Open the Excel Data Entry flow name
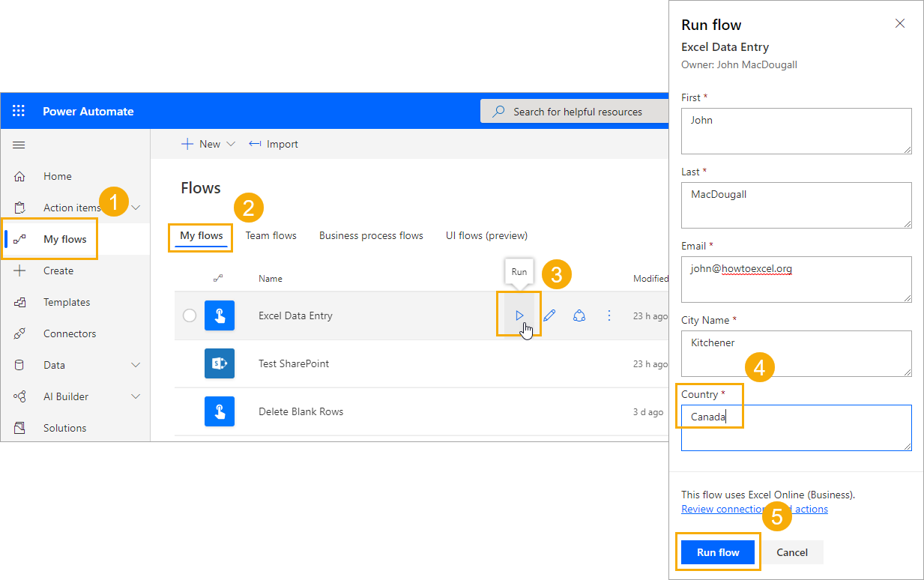 click(295, 315)
